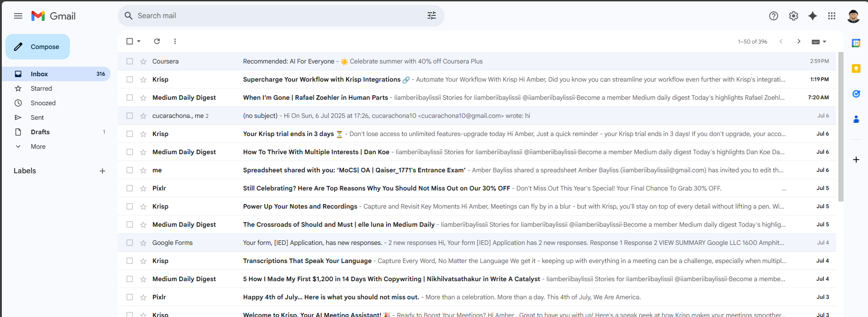Star the Supercharge Your Workflow email
This screenshot has width=868, height=317.
tap(143, 79)
